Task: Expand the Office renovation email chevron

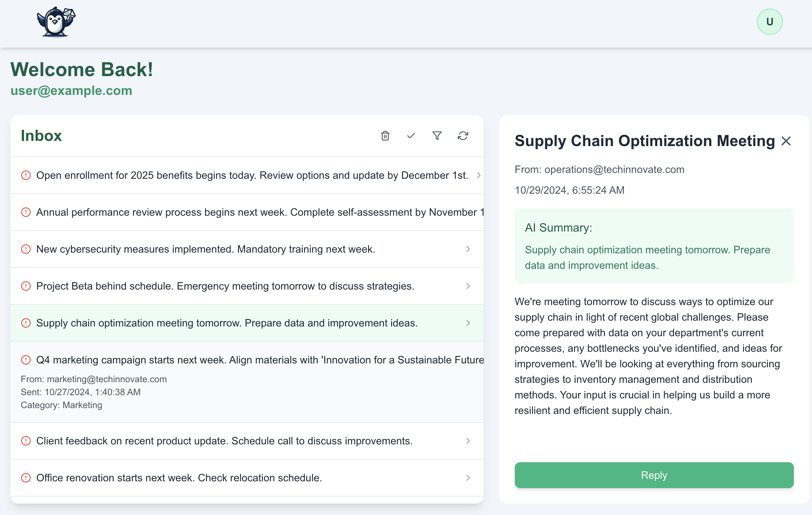Action: tap(468, 477)
